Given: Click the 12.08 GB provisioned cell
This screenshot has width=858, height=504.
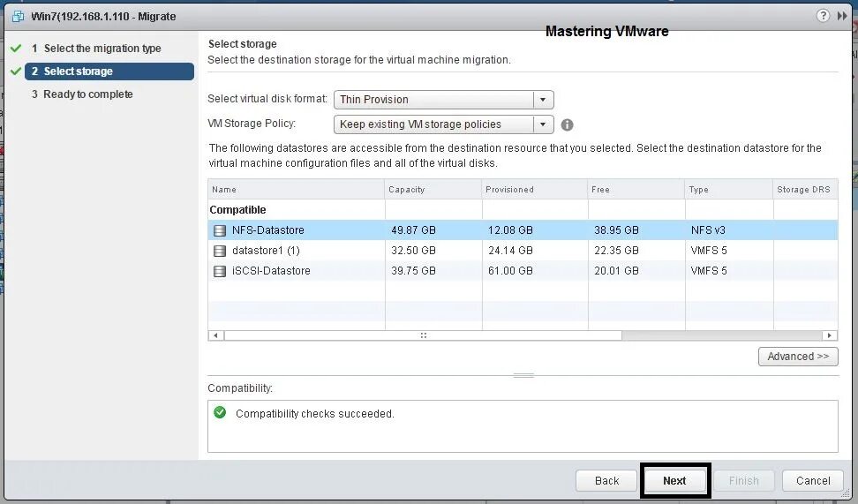Looking at the screenshot, I should (x=510, y=230).
